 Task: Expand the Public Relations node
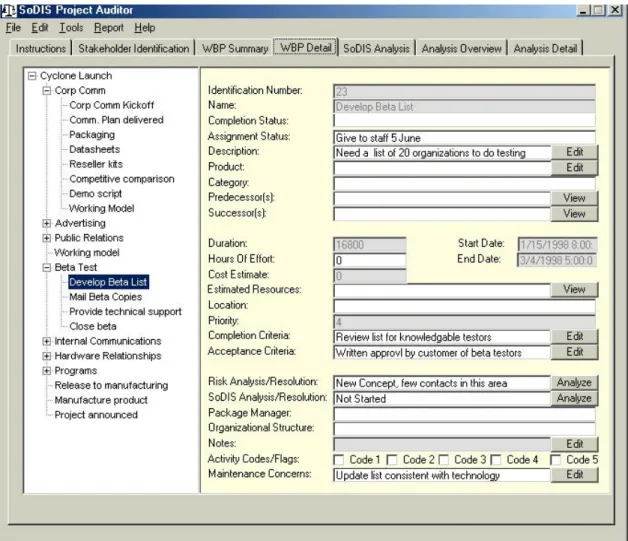(x=47, y=238)
